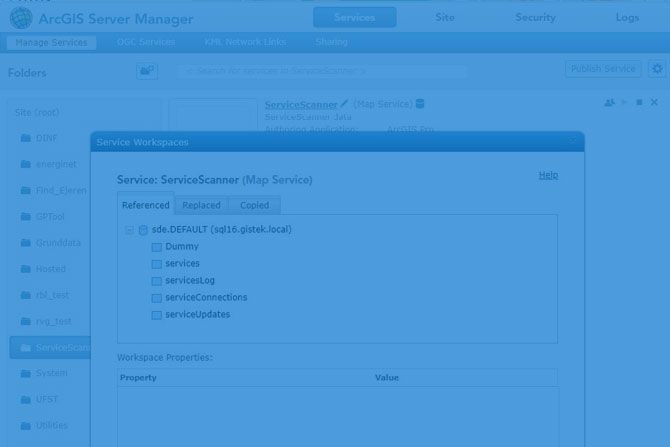Focus the search for services field

[323, 71]
